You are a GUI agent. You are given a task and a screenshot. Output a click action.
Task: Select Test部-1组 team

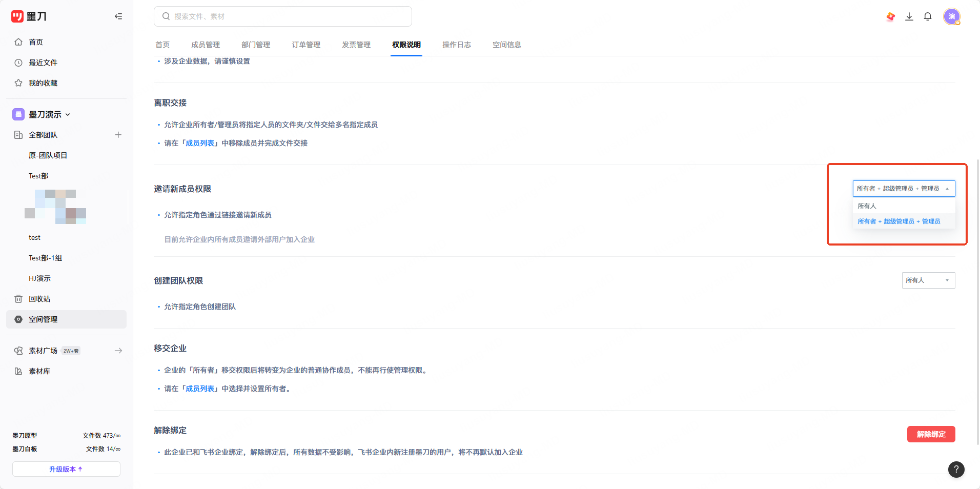click(45, 258)
